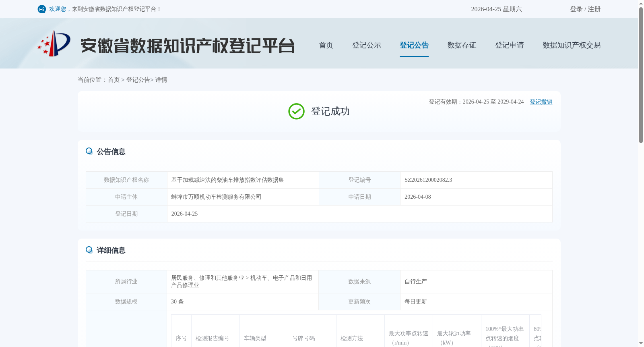Click the page vertical scrollbar thumb
The height and width of the screenshot is (347, 644).
[641, 75]
